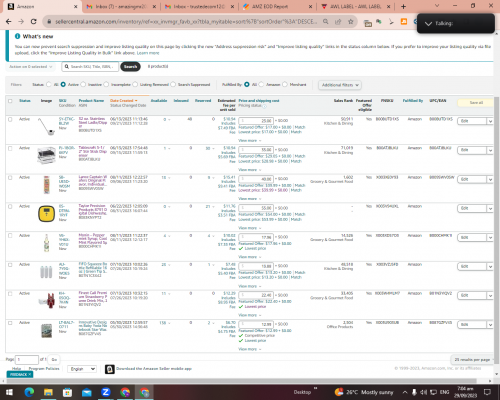Image resolution: width=500 pixels, height=400 pixels.
Task: Click the What's new info icon
Action: click(x=17, y=36)
